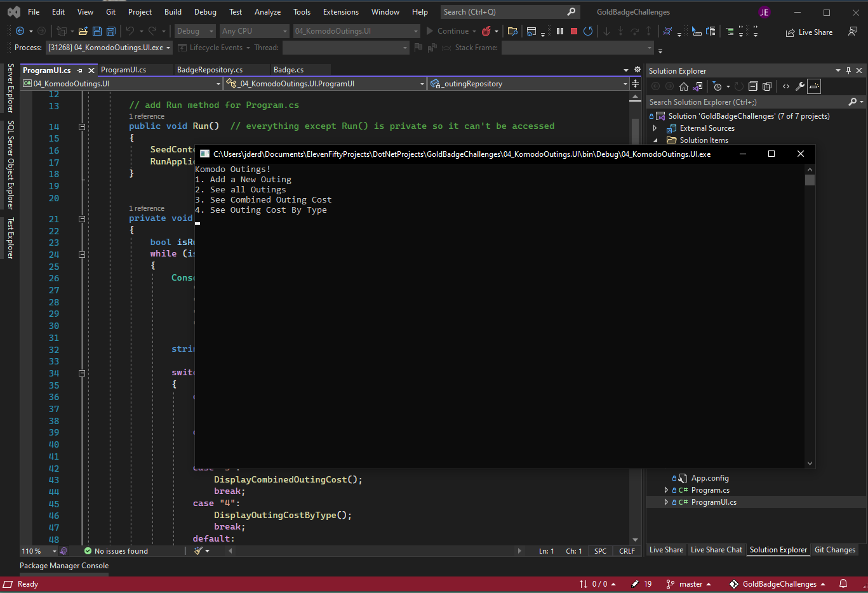Viewport: 868px width, 593px height.
Task: Collapse all nodes in Solution Explorer
Action: 753,86
